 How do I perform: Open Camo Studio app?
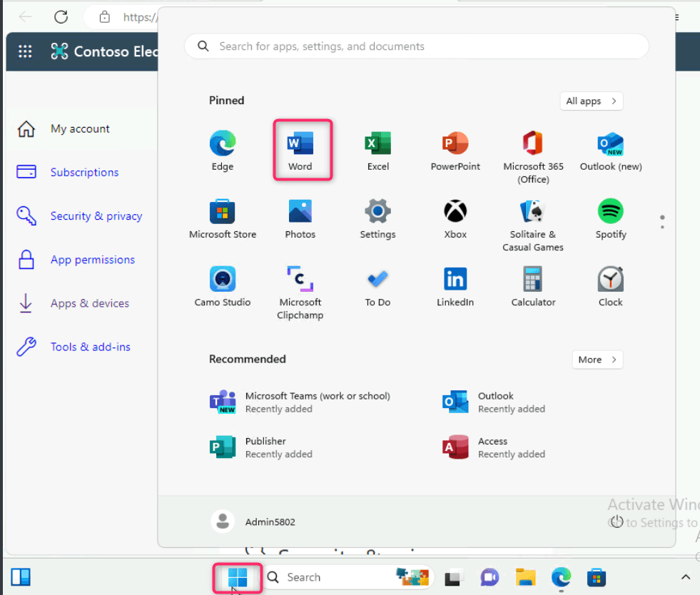(x=223, y=285)
